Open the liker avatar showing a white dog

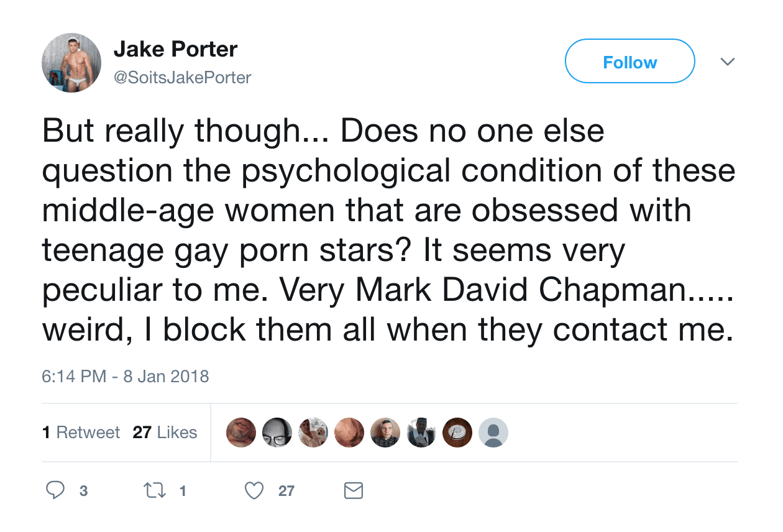(313, 433)
